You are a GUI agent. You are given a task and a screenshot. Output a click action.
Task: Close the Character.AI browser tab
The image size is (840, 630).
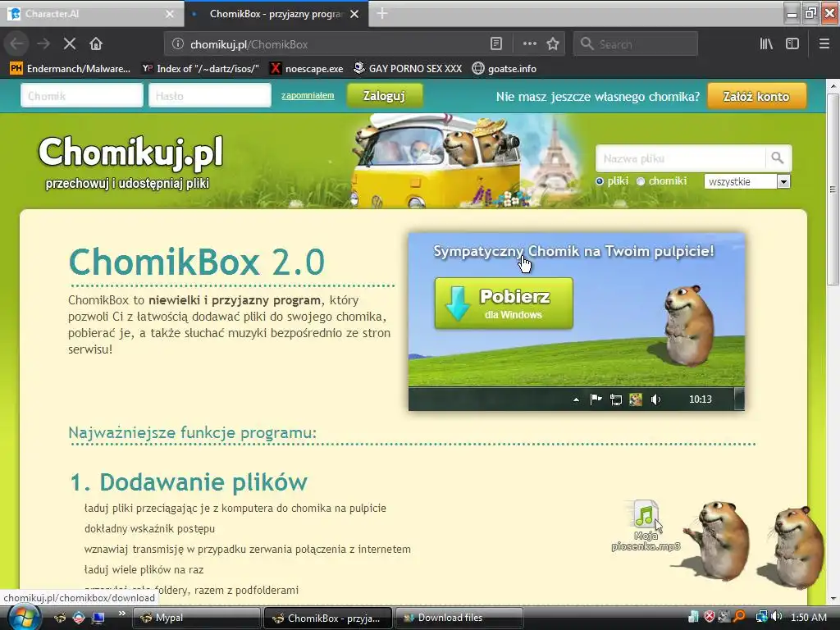click(x=170, y=14)
